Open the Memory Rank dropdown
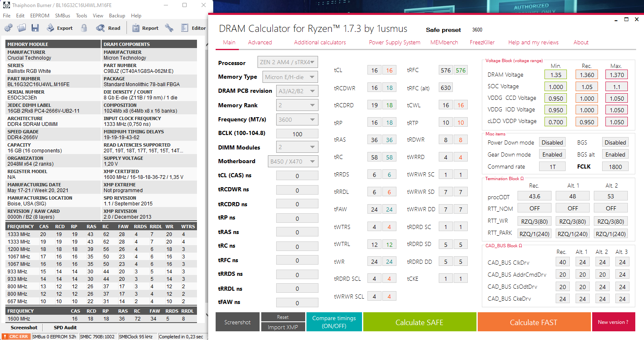The image size is (644, 340). (x=297, y=105)
